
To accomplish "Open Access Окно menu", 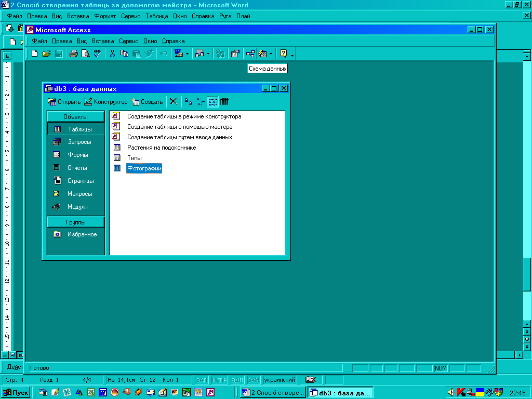I will pyautogui.click(x=150, y=41).
